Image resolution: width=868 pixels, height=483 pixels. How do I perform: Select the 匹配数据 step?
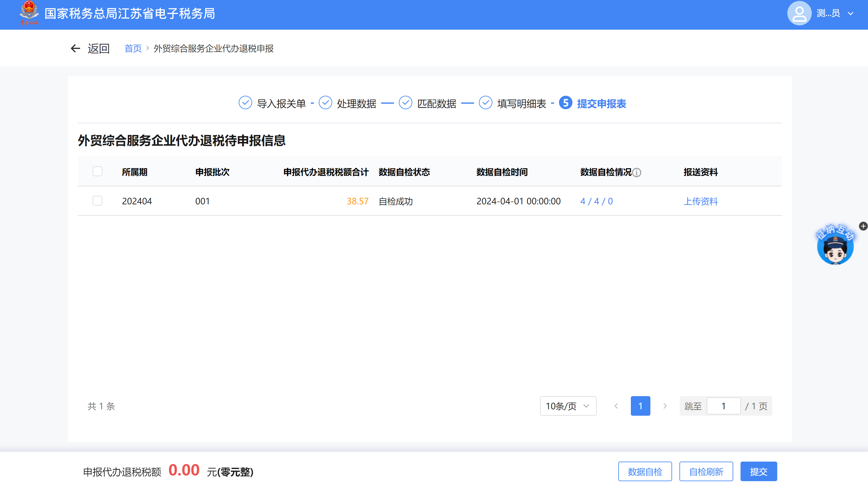coord(436,104)
